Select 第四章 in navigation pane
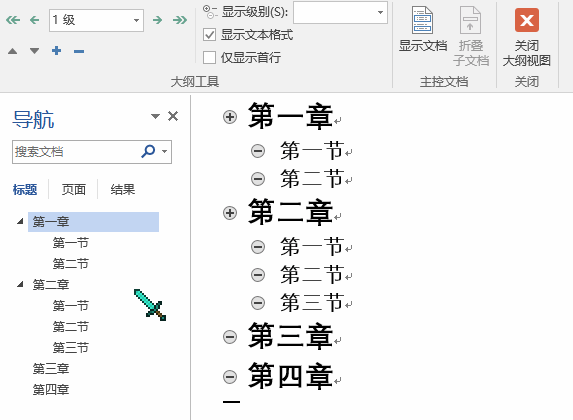 tap(51, 390)
